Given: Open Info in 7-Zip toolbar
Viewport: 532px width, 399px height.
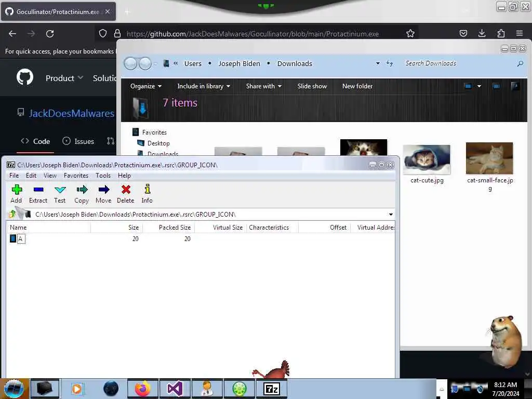Looking at the screenshot, I should tap(147, 194).
